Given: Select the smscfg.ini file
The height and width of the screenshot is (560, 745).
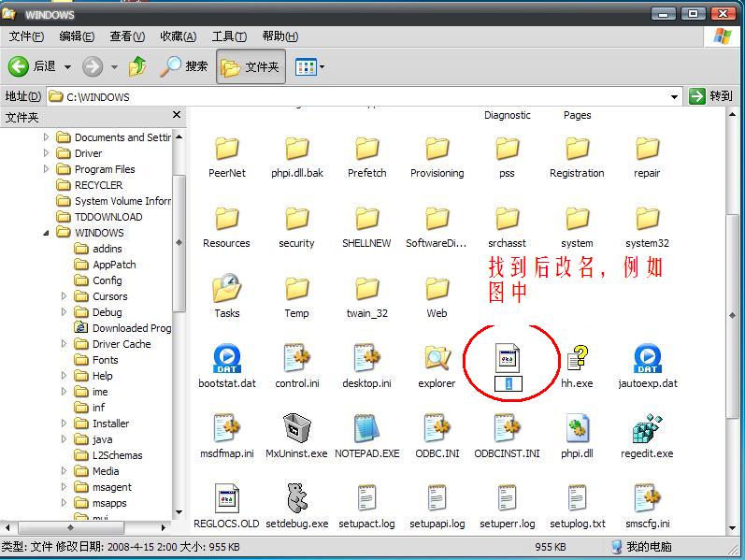Looking at the screenshot, I should point(648,506).
